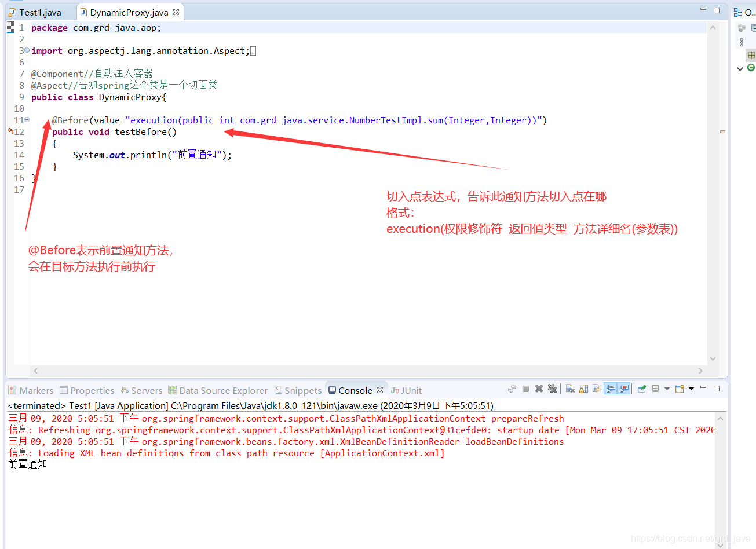
Task: Collapse the class node in Outline
Action: pyautogui.click(x=740, y=68)
